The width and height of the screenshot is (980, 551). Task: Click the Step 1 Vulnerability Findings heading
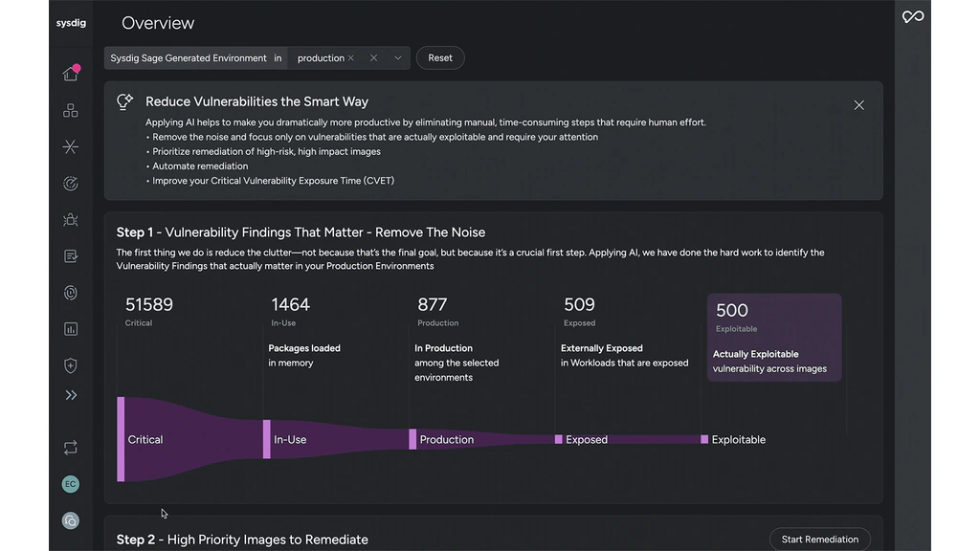point(301,232)
